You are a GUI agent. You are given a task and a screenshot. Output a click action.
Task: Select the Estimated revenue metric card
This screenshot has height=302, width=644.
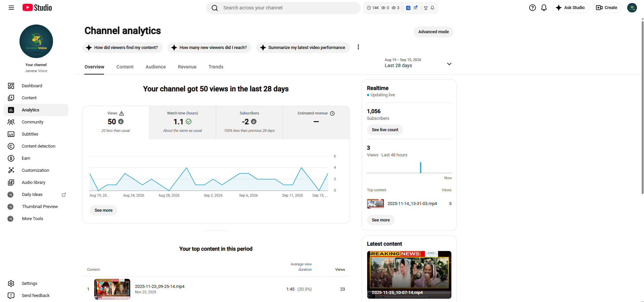pos(316,122)
